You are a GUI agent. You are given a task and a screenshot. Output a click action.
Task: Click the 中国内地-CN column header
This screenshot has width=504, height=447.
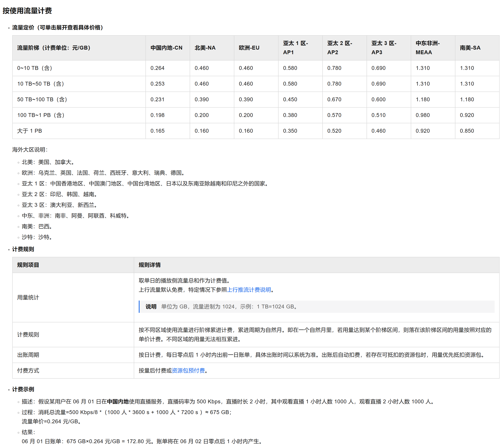point(166,48)
